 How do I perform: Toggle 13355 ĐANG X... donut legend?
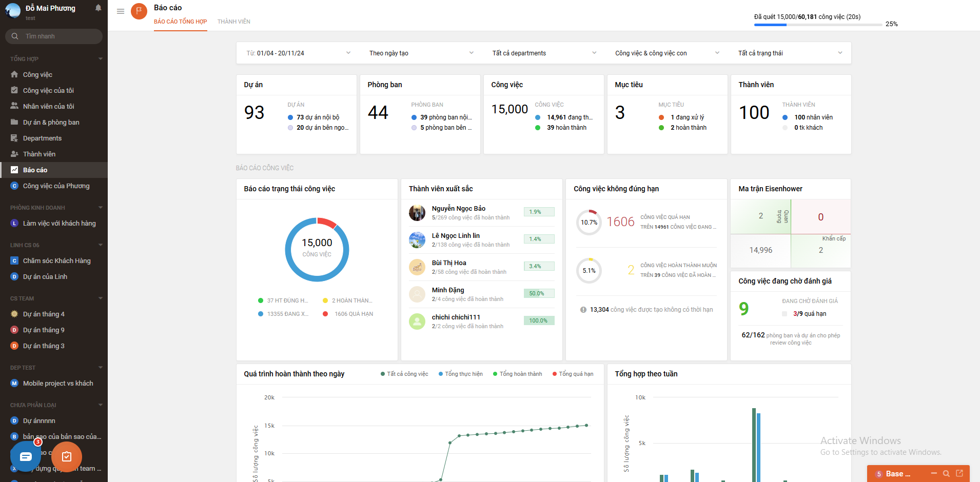click(283, 314)
